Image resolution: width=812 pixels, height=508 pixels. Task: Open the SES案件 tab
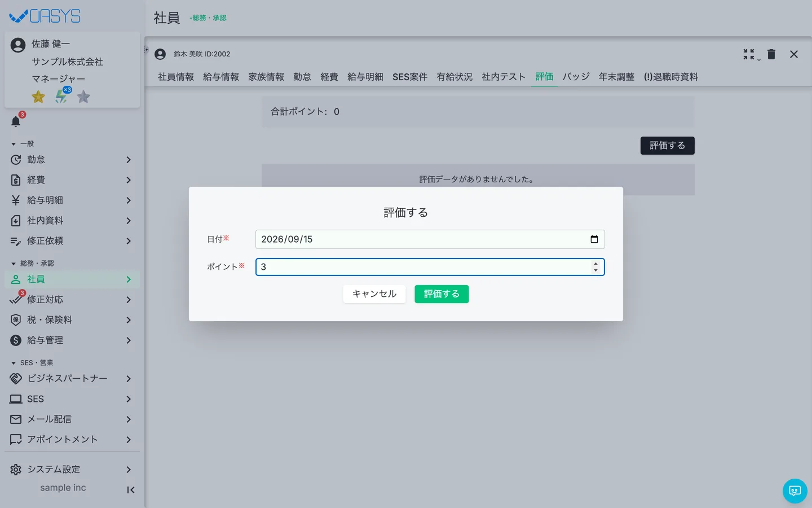(x=410, y=77)
